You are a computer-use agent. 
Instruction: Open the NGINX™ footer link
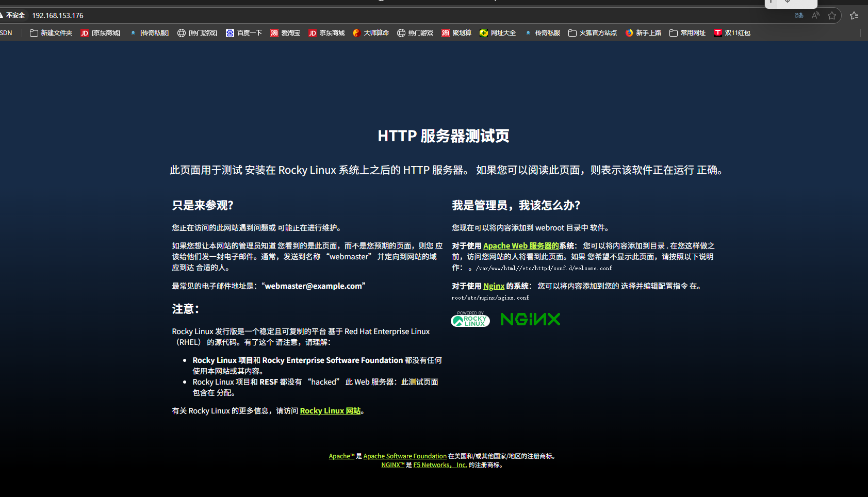(x=392, y=465)
